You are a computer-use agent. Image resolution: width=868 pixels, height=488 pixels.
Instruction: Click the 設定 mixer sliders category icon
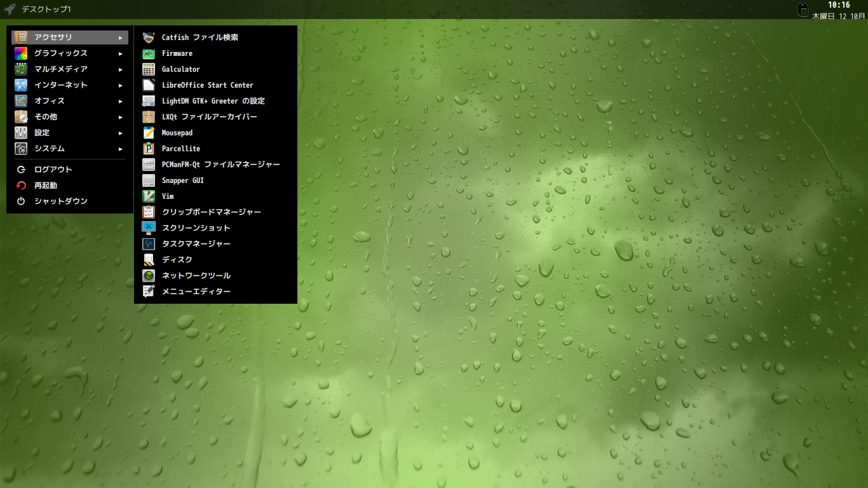point(21,133)
